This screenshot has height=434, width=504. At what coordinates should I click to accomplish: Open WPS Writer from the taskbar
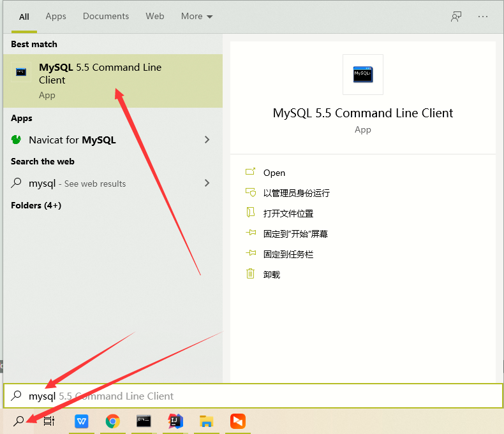tap(81, 421)
